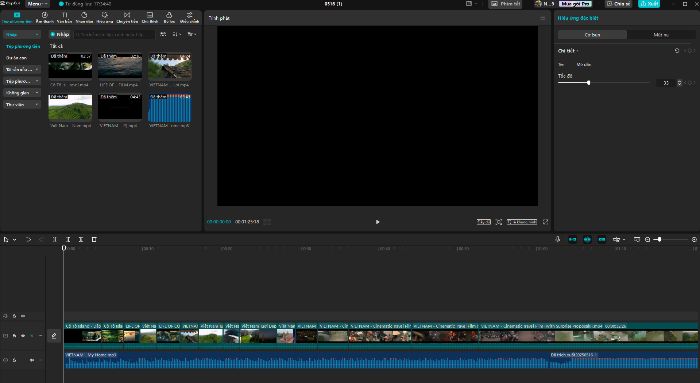Viewport: 700px width, 383px height.
Task: Open the layout switcher dropdown in title bar
Action: [471, 4]
